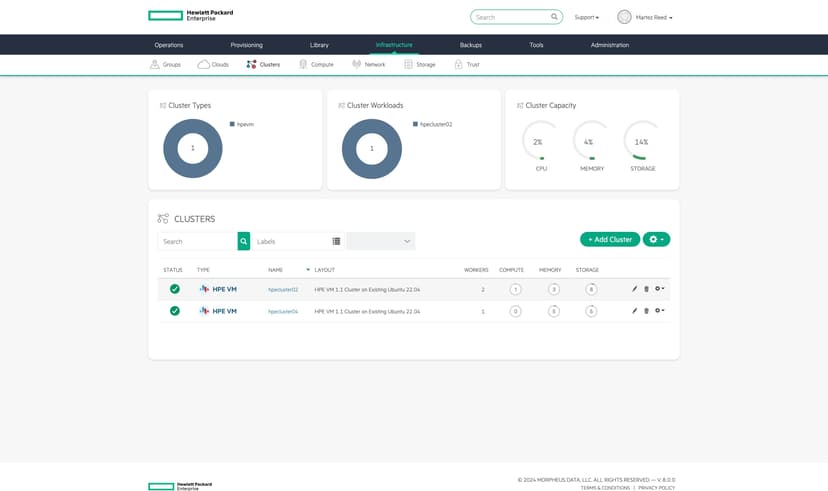This screenshot has width=828, height=491.
Task: Click the Cluster Types donut chart
Action: 193,148
